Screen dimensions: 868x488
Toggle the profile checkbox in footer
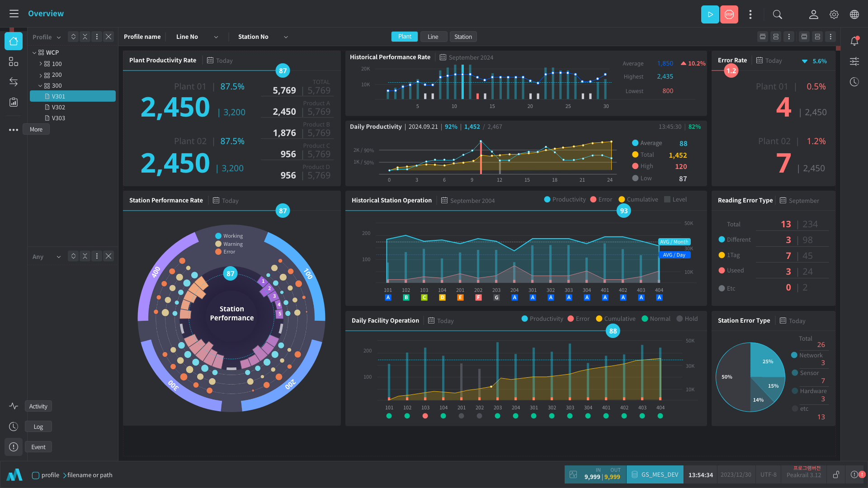coord(36,475)
